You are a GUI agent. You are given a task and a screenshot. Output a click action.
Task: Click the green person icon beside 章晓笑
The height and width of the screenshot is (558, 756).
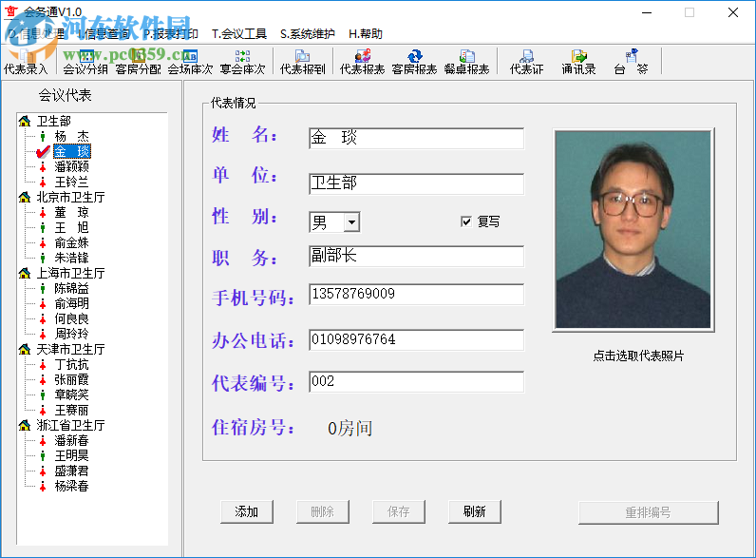[43, 394]
